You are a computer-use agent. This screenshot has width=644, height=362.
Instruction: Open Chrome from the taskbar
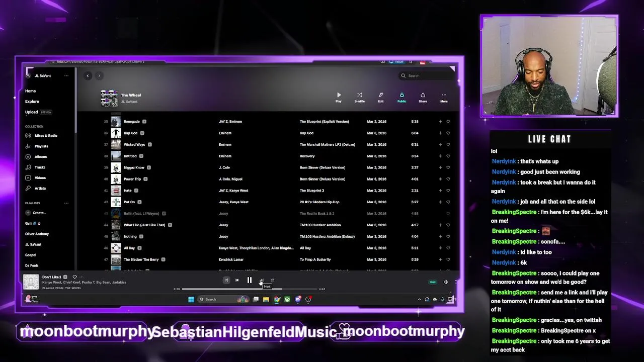click(x=277, y=299)
